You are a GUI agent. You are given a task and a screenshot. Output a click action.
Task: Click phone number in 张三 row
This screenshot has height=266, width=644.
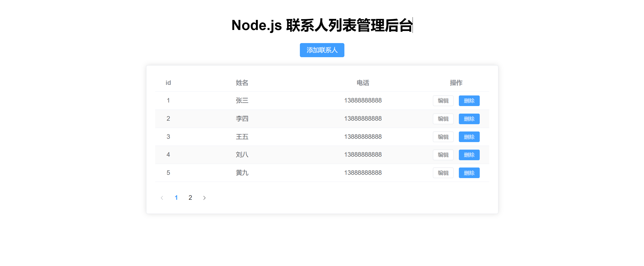point(363,101)
